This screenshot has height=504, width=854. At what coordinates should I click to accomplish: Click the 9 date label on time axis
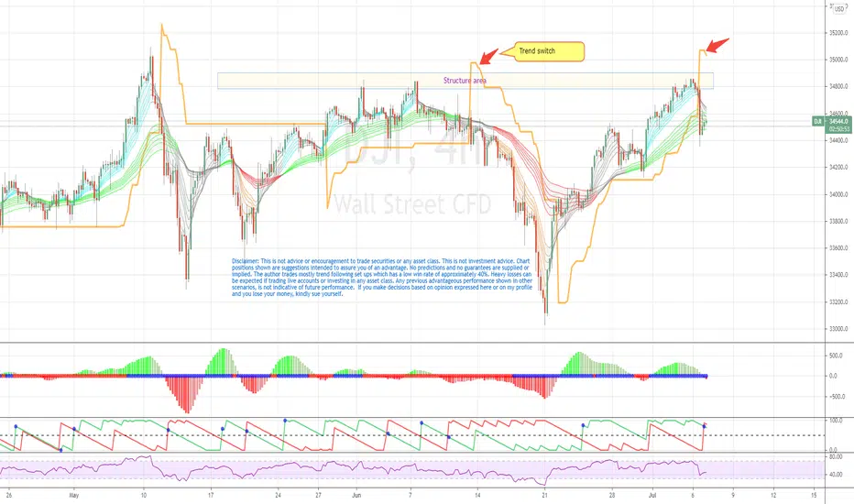click(733, 495)
